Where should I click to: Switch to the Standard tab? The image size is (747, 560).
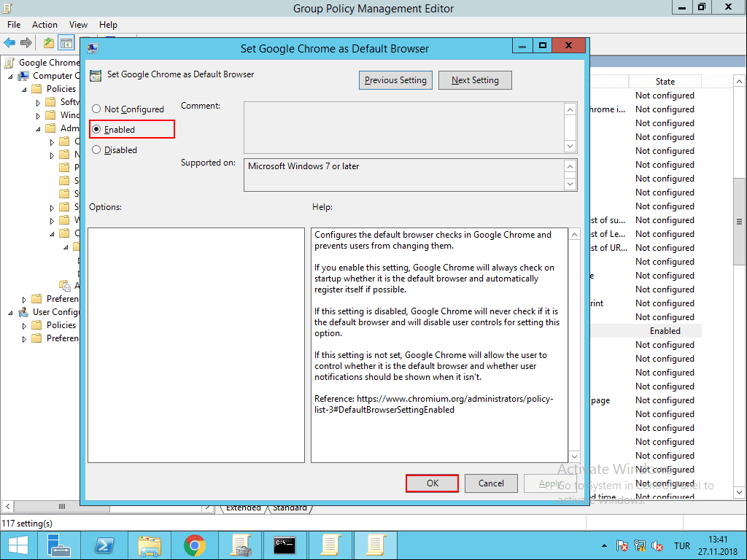point(290,508)
